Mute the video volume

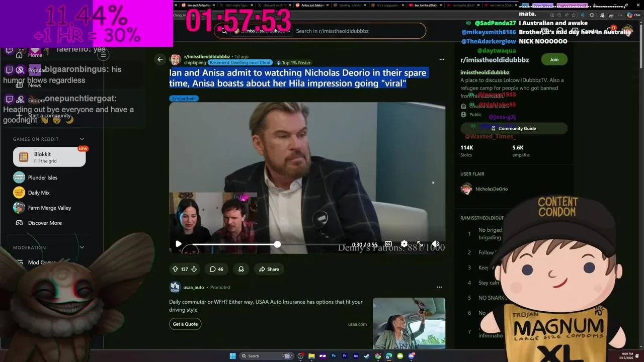pos(436,244)
